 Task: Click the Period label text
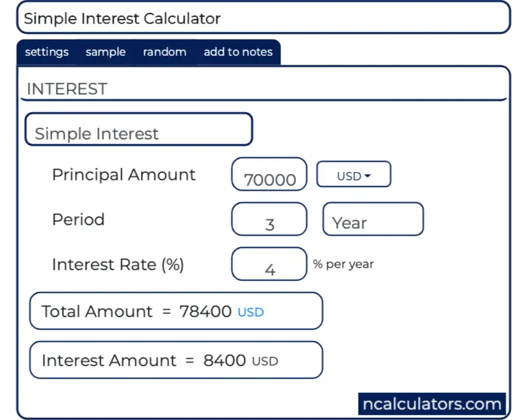tap(78, 220)
